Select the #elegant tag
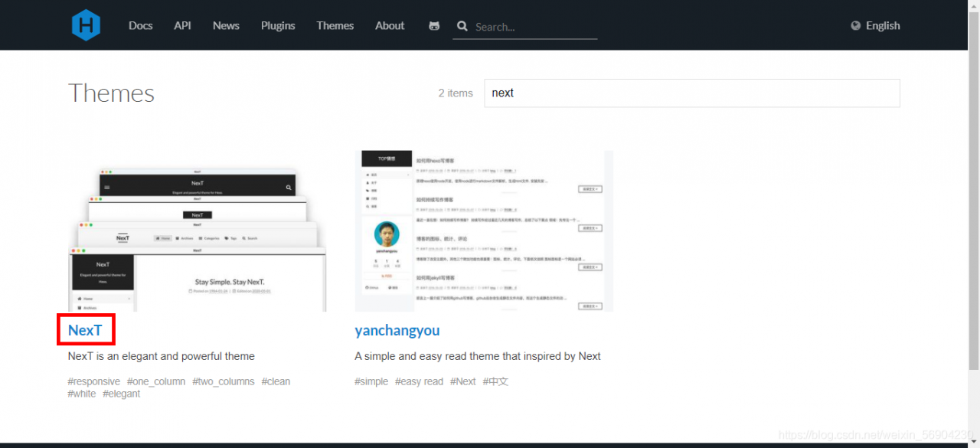The width and height of the screenshot is (980, 448). tap(122, 394)
